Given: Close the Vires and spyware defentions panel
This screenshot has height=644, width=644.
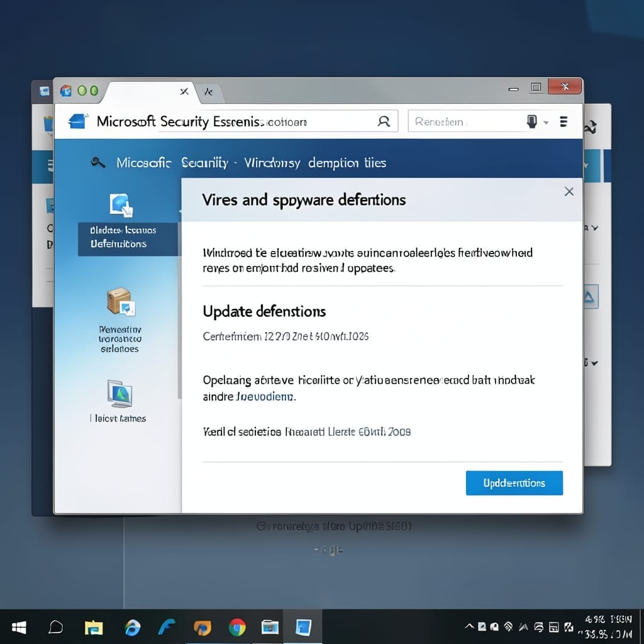Looking at the screenshot, I should click(x=569, y=191).
